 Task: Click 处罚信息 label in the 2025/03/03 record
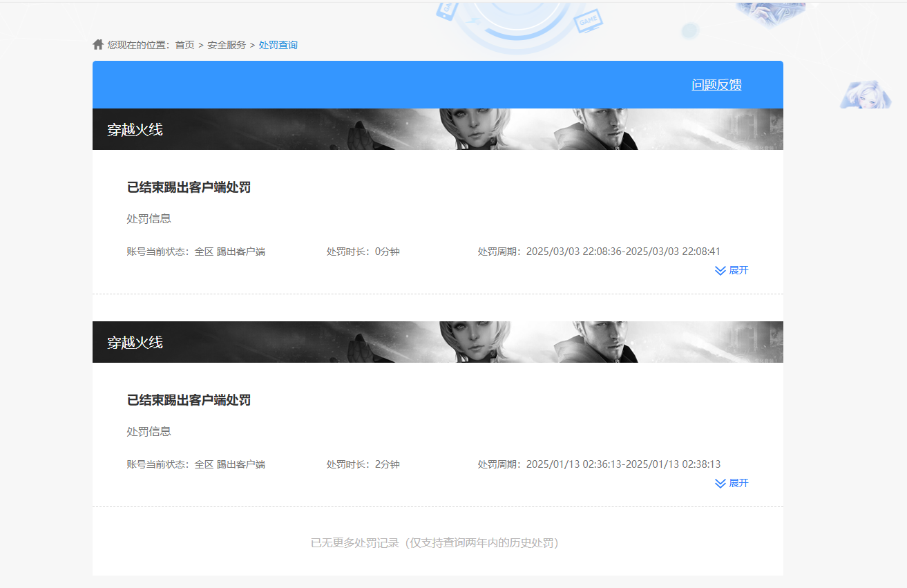tap(149, 219)
